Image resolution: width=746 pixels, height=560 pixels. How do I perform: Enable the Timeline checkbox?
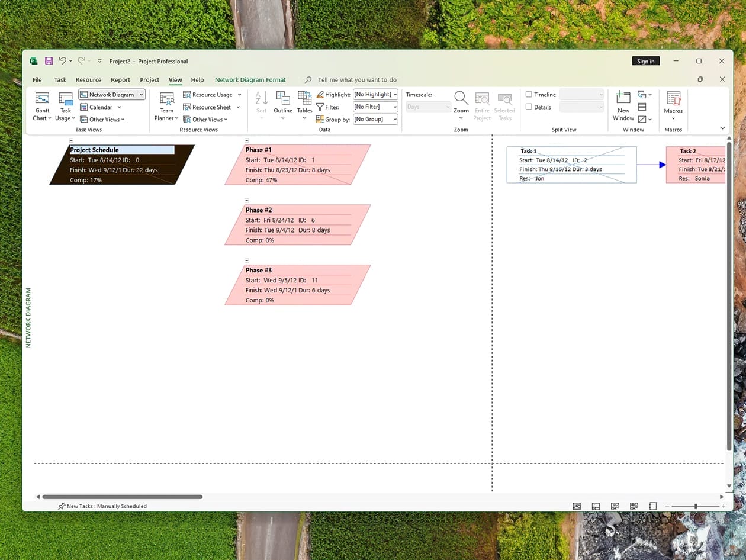tap(529, 94)
